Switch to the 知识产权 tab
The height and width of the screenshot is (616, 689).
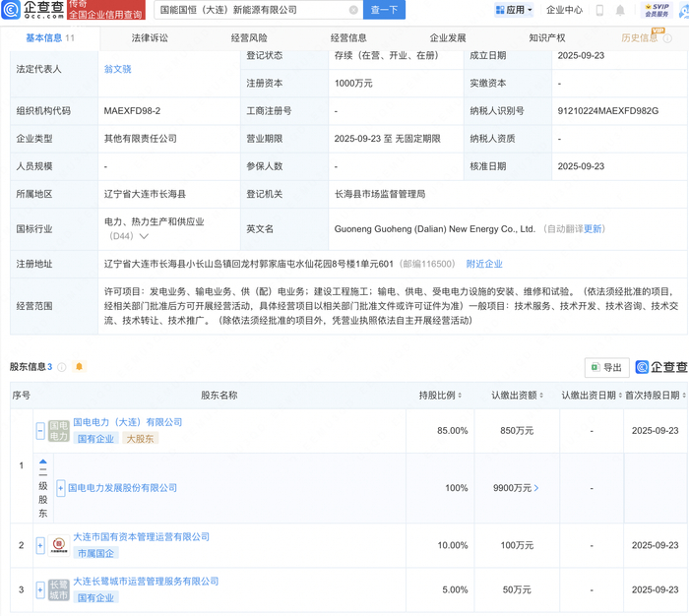pyautogui.click(x=546, y=38)
